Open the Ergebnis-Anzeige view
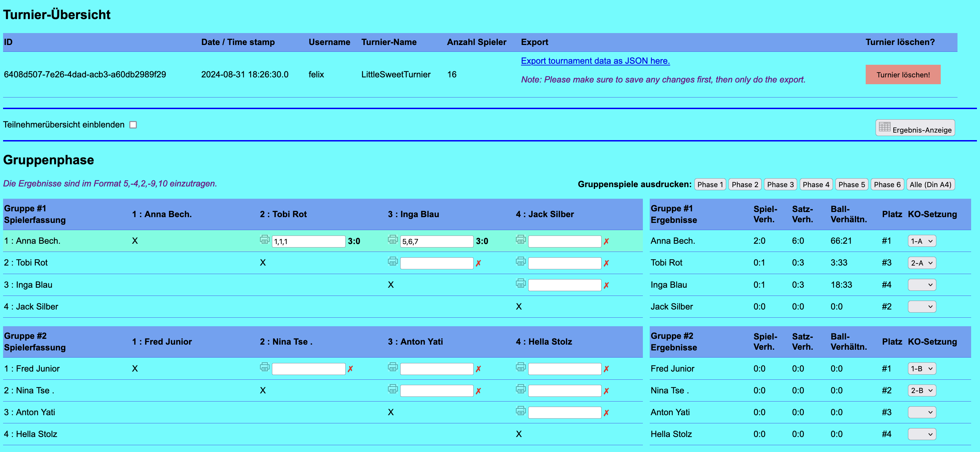 (915, 128)
